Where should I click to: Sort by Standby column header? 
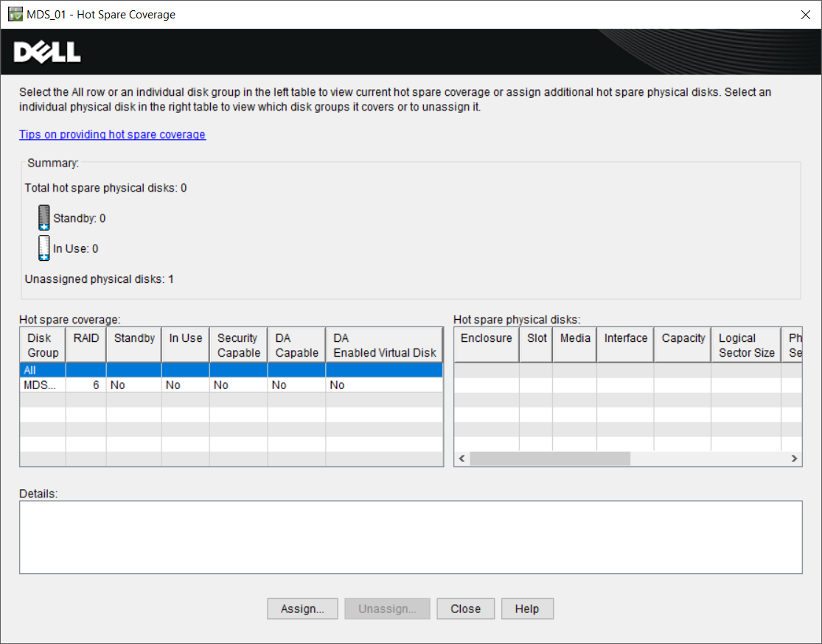134,346
